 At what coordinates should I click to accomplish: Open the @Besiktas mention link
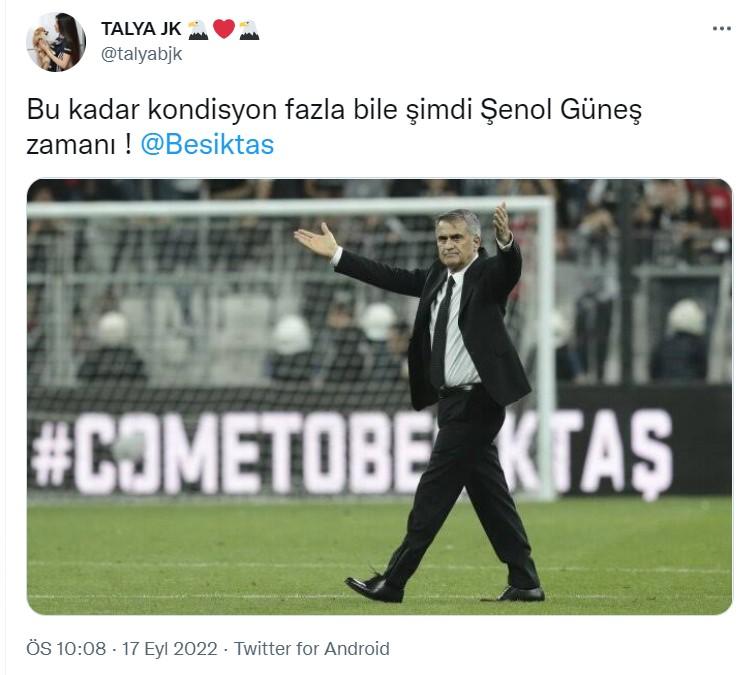pyautogui.click(x=207, y=145)
